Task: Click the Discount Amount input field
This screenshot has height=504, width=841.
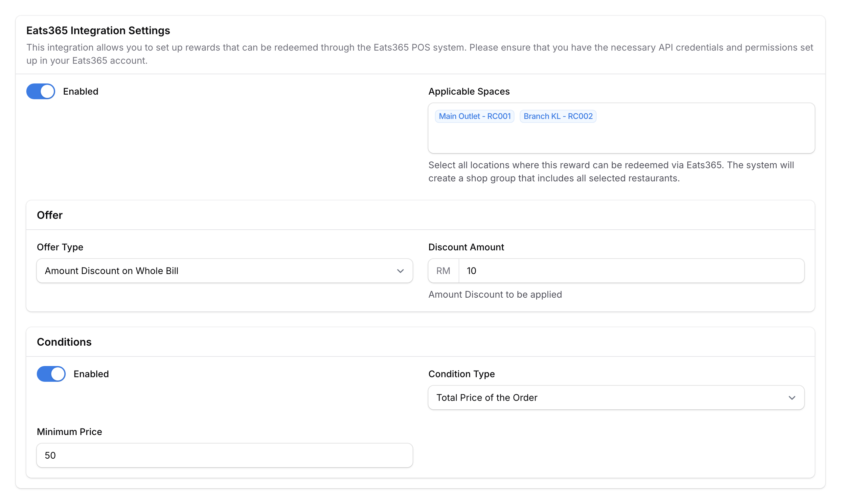Action: (631, 271)
